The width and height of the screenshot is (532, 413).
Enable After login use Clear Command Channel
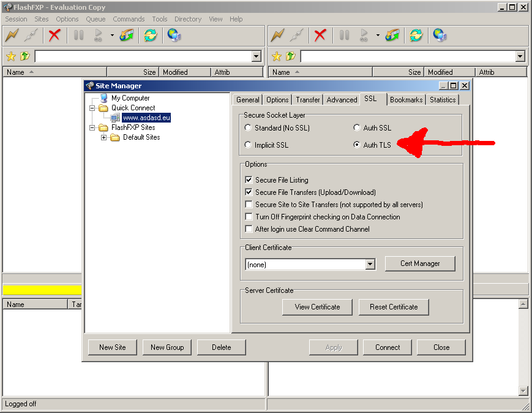[x=249, y=229]
